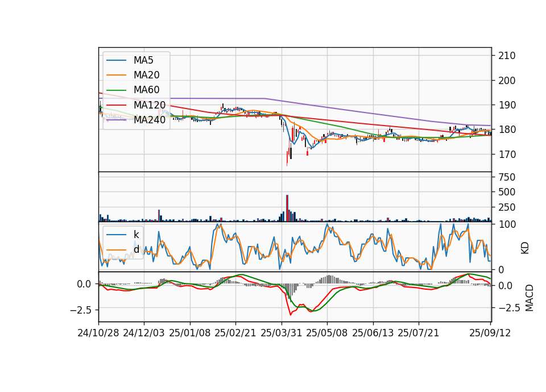Click the MACD axis title

pos(530,298)
